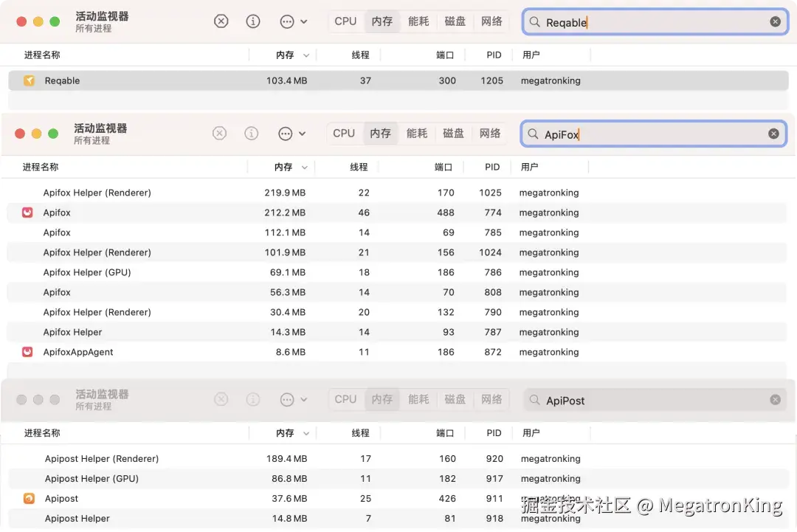This screenshot has width=797, height=532.
Task: Click the ApifoxAppAgent app icon
Action: click(27, 352)
